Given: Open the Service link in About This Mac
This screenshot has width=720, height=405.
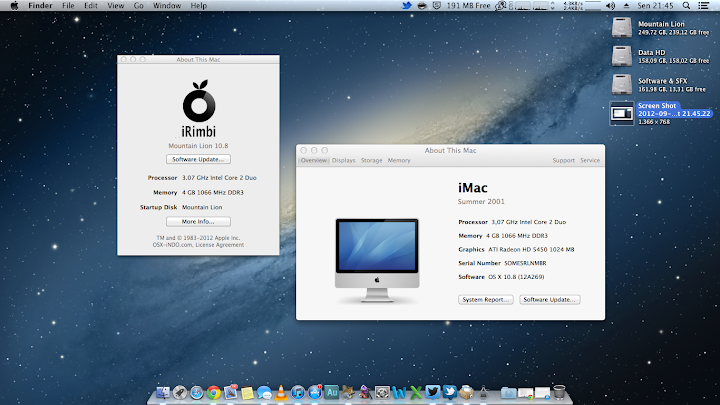Looking at the screenshot, I should point(590,160).
